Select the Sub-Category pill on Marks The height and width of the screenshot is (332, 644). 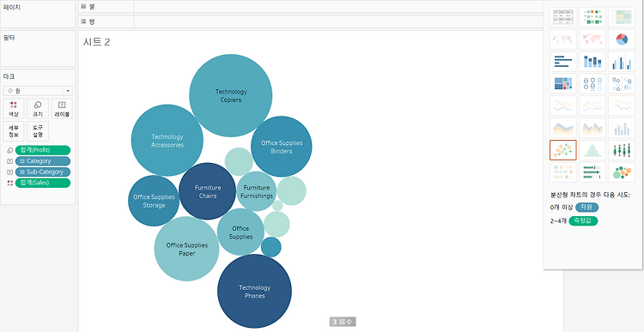[43, 172]
